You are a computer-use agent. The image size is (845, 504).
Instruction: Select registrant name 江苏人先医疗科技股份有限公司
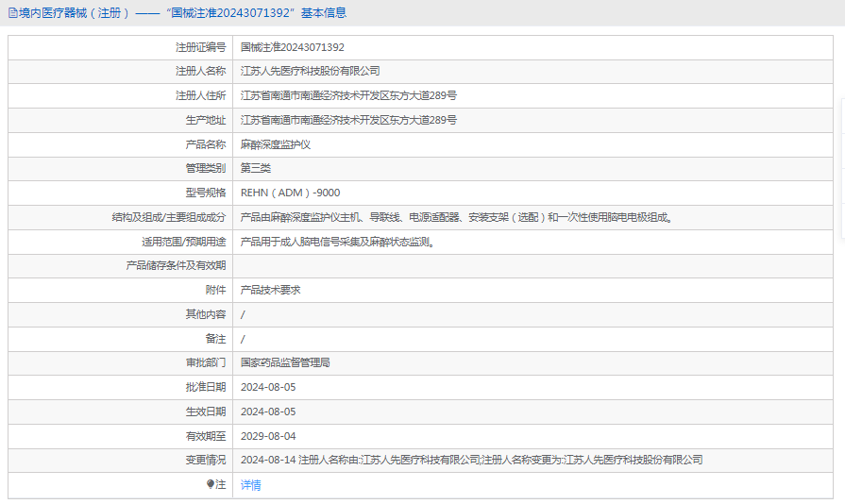[310, 71]
